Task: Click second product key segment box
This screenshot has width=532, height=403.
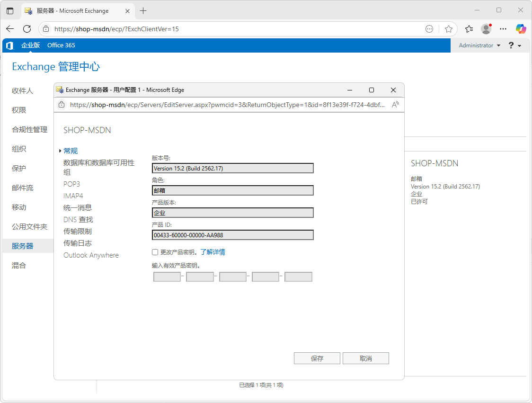Action: [x=200, y=277]
